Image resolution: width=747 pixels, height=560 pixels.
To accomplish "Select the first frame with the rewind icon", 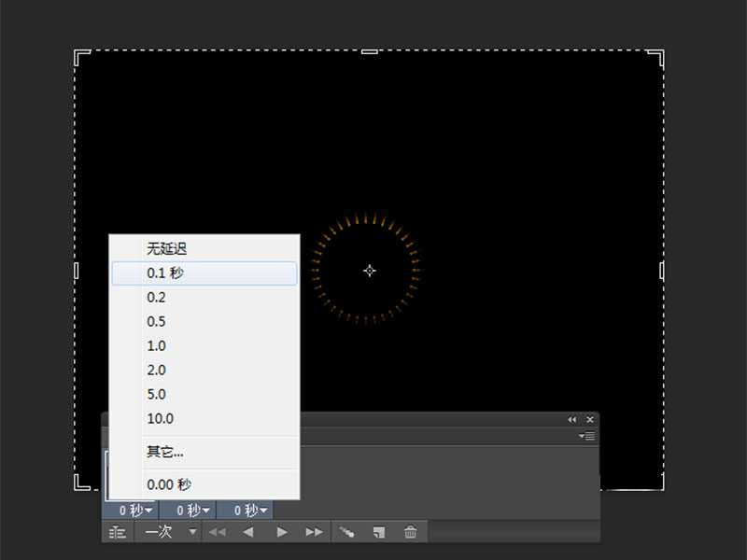I will [218, 532].
